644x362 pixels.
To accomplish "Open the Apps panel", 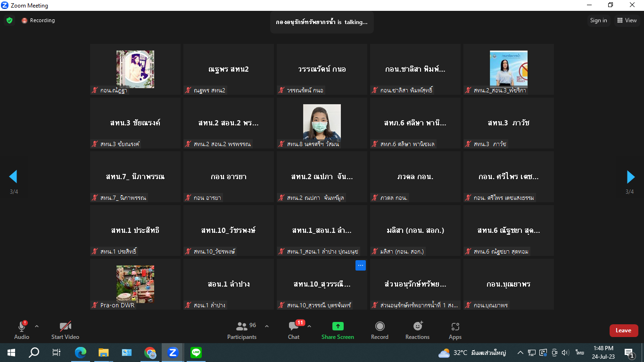I will point(455,330).
